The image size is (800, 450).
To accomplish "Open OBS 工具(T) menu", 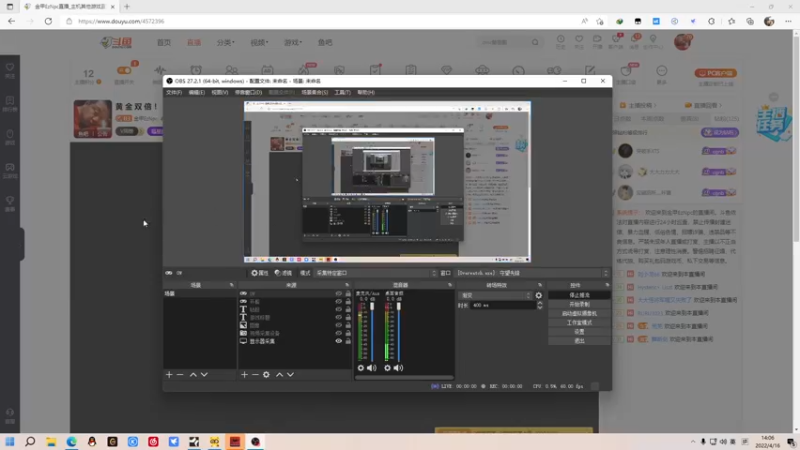I will click(x=342, y=92).
